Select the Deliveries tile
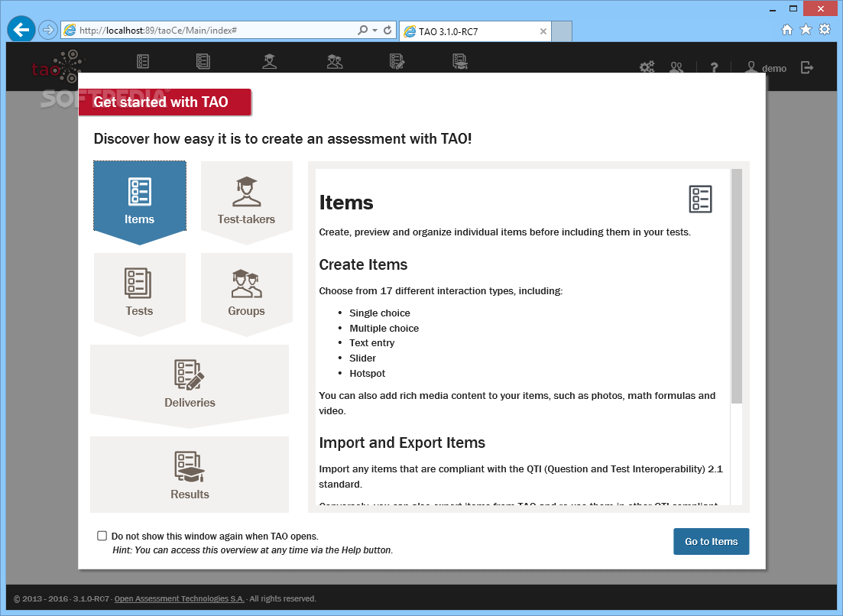 point(190,385)
